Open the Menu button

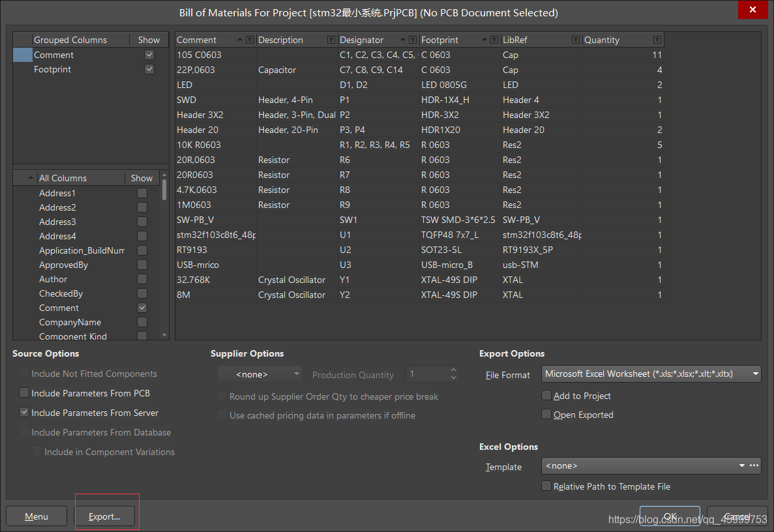37,516
